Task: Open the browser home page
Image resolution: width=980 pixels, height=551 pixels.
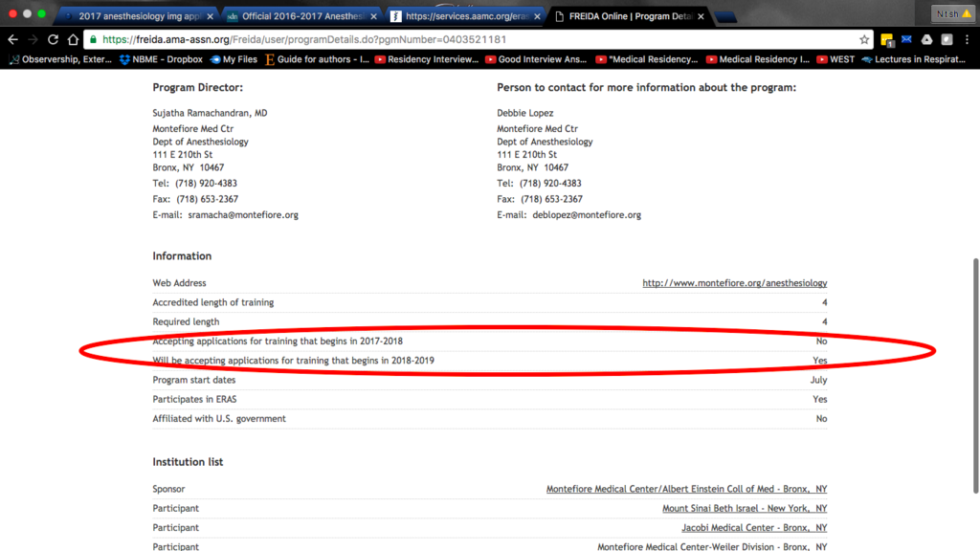Action: point(73,39)
